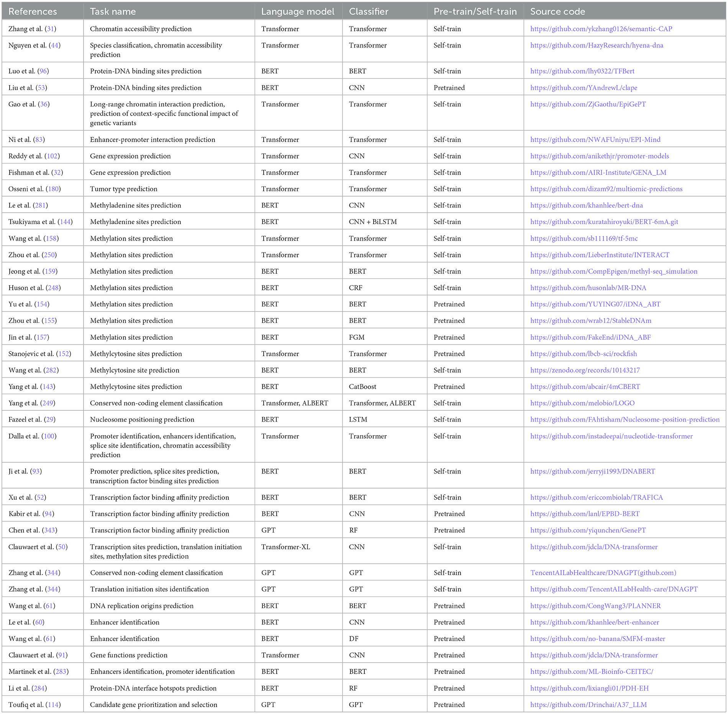The width and height of the screenshot is (728, 714).
Task: Open reference 281 of Le et al.
Action: click(40, 205)
